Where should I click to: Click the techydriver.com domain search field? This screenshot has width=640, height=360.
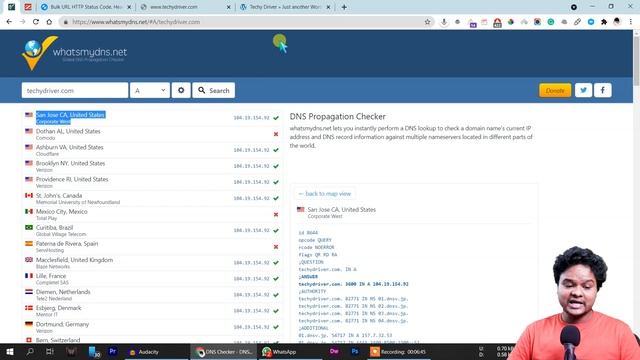[75, 90]
